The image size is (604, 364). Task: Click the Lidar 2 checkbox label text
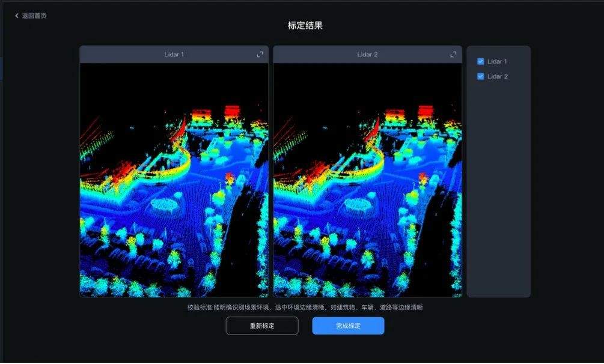[497, 76]
